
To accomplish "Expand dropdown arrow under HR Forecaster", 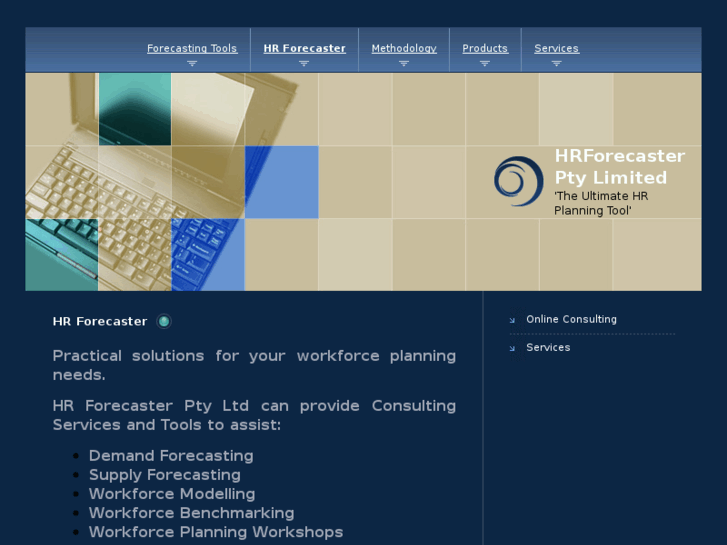I will tap(304, 63).
